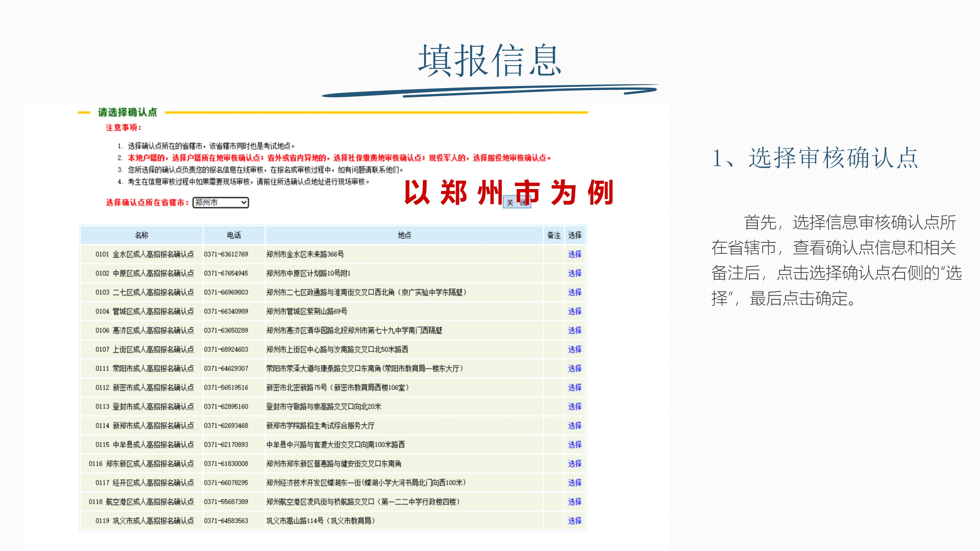The height and width of the screenshot is (551, 980).
Task: Click 选择 link for 中牟县 confirmation point
Action: click(574, 444)
